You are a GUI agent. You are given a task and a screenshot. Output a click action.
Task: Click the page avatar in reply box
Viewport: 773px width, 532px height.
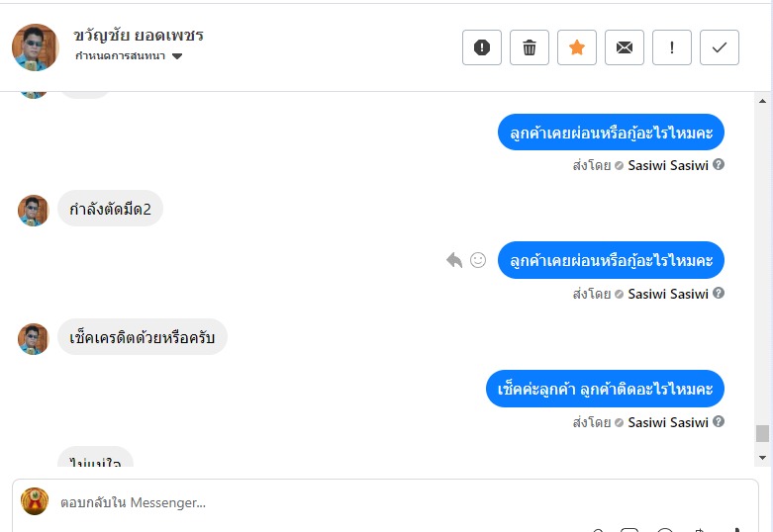(x=35, y=501)
